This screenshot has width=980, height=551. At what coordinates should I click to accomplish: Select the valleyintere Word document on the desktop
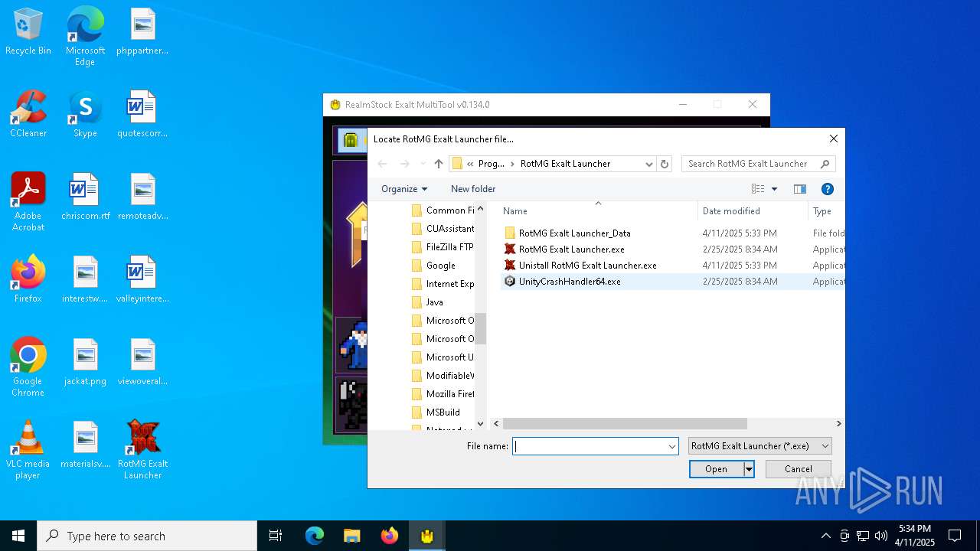(142, 280)
